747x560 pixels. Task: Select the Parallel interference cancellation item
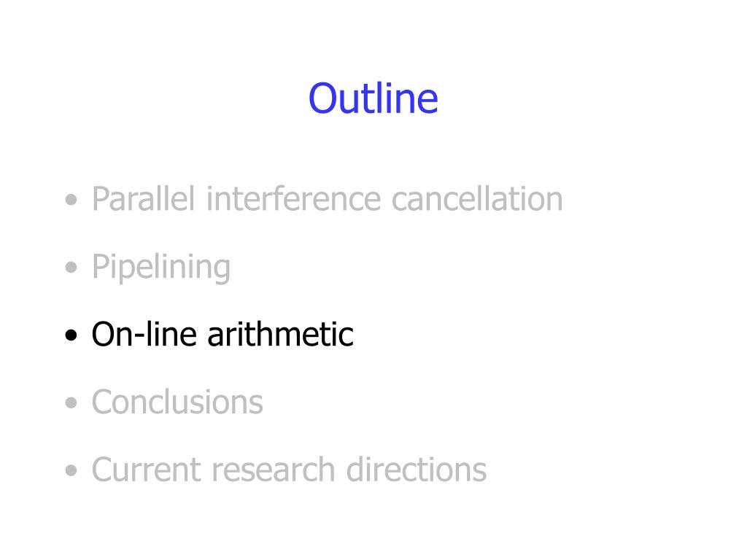click(x=328, y=198)
